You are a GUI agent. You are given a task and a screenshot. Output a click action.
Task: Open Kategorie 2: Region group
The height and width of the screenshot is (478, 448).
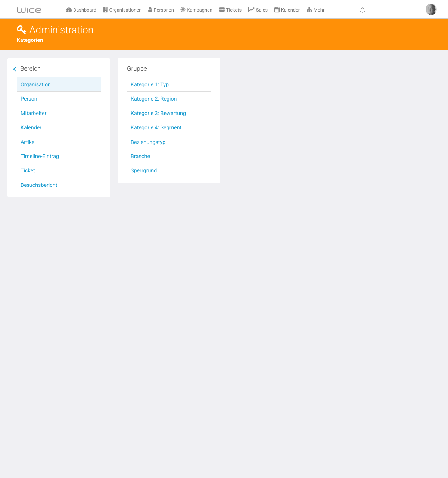[x=169, y=99]
